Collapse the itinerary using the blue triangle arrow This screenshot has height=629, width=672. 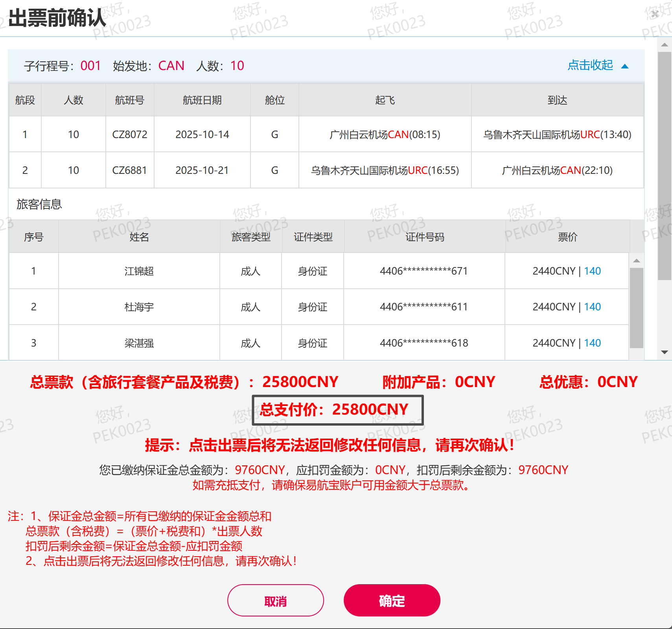[x=624, y=66]
